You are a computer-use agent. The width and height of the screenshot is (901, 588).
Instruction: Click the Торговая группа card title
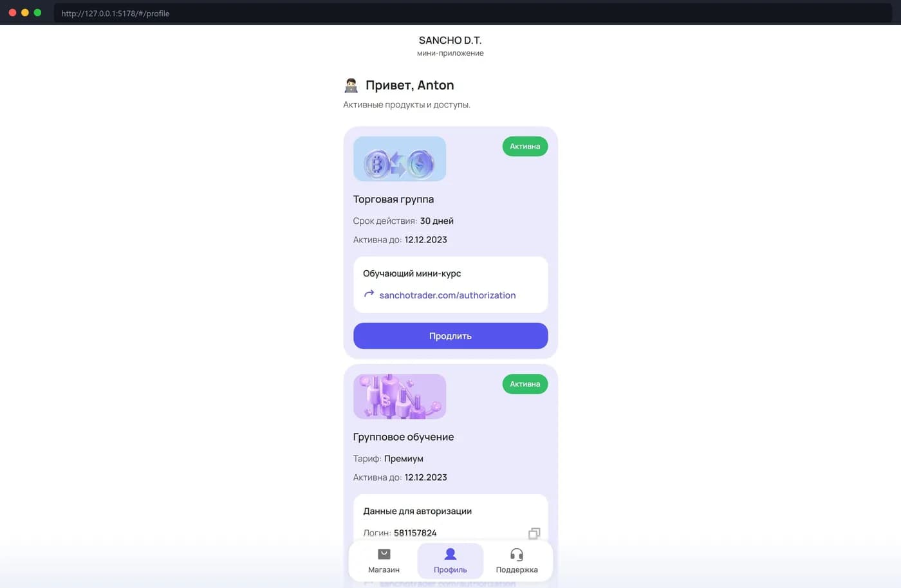click(x=393, y=199)
